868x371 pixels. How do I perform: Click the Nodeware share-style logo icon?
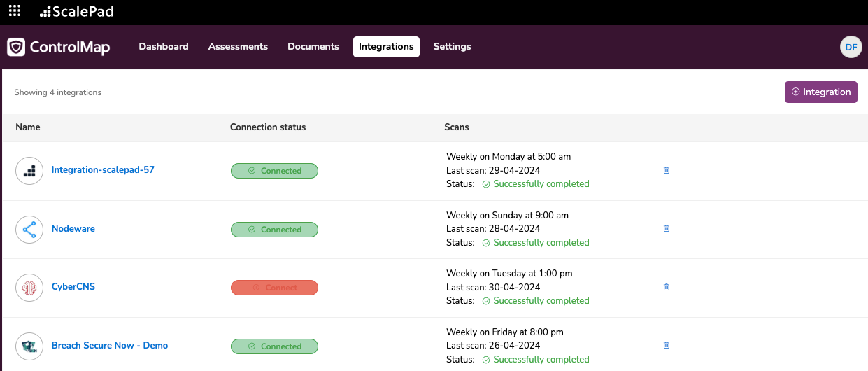[x=29, y=229]
